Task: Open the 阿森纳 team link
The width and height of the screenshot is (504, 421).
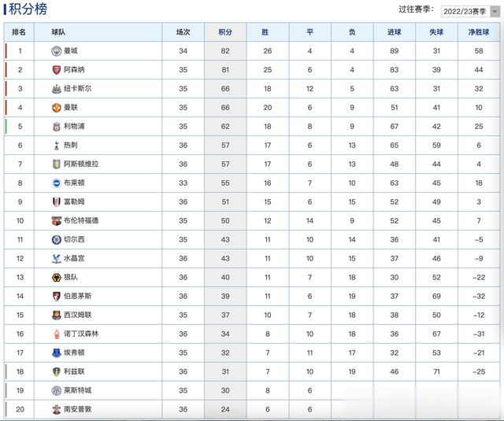Action: [x=74, y=70]
